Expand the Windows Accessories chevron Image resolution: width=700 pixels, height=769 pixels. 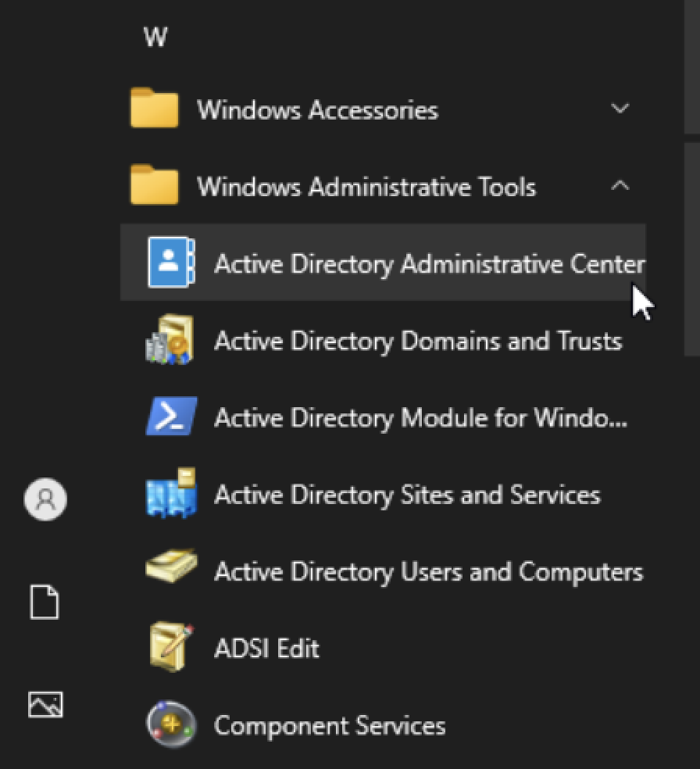pos(620,108)
